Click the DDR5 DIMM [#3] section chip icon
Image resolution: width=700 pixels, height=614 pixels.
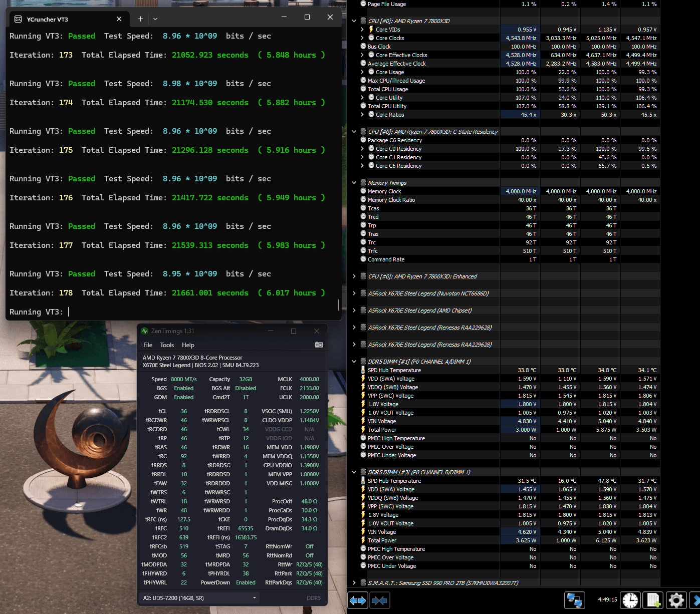[363, 472]
